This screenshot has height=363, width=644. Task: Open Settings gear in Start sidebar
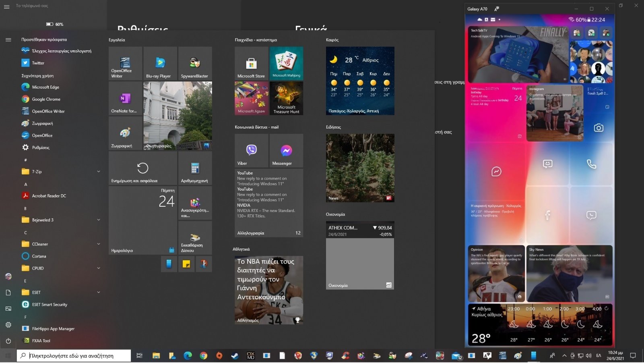[x=8, y=325]
